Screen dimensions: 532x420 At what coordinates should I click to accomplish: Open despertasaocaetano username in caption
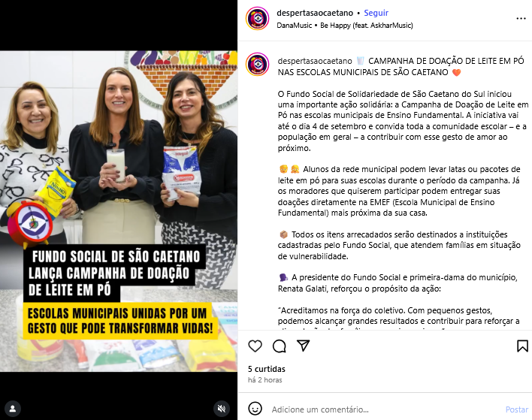coord(315,61)
